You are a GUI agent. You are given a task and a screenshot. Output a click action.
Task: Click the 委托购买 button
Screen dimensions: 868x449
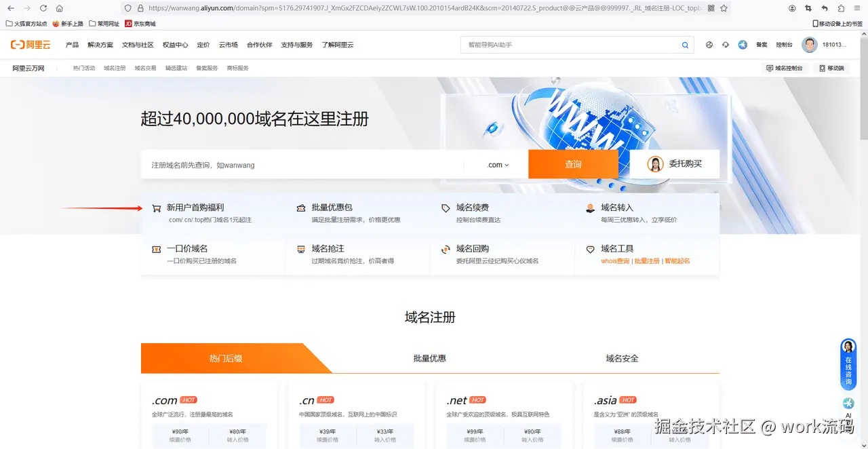click(x=675, y=164)
